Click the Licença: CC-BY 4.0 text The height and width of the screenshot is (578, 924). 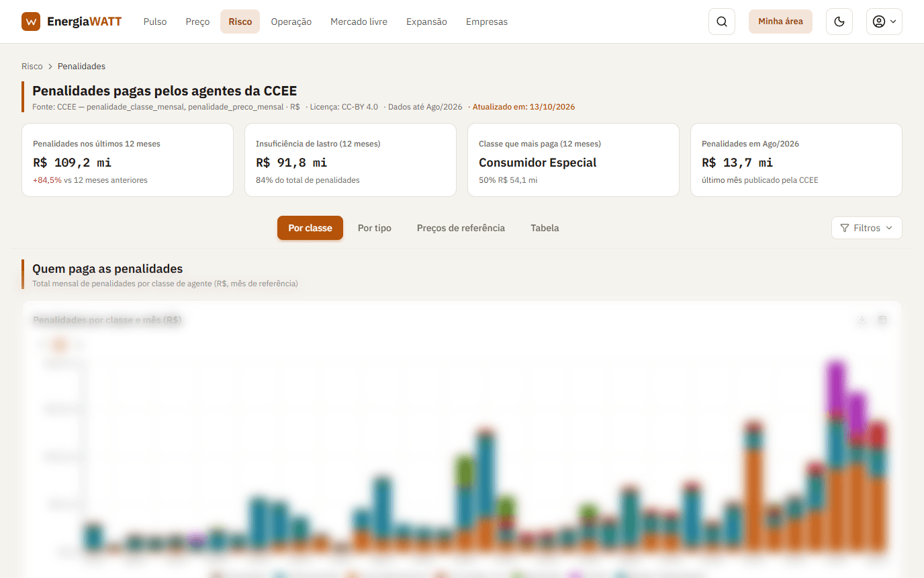coord(344,107)
